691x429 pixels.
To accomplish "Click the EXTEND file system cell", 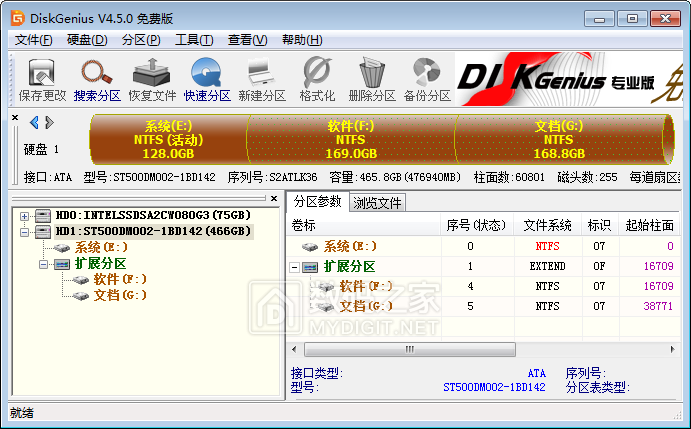I will tap(547, 267).
